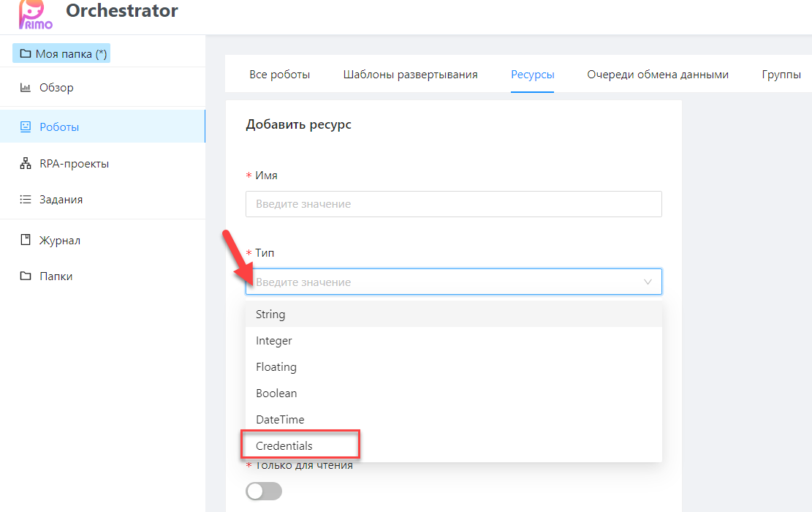Go to the Задания section

[61, 200]
